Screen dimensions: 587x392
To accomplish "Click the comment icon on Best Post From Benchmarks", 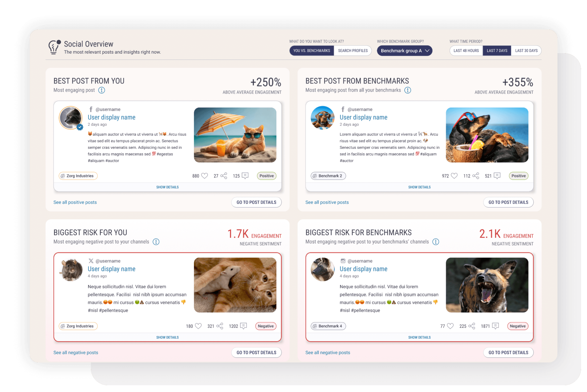I will tap(497, 175).
